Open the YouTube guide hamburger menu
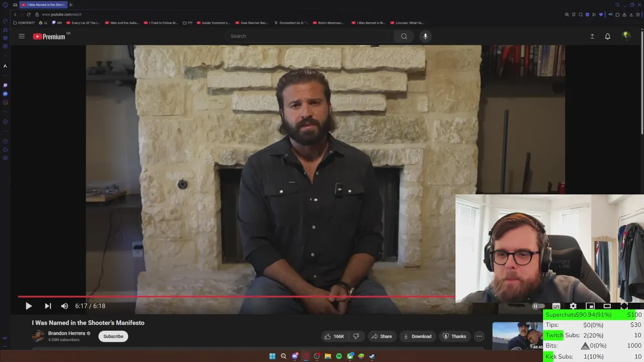Viewport: 644px width, 362px height. pos(22,36)
